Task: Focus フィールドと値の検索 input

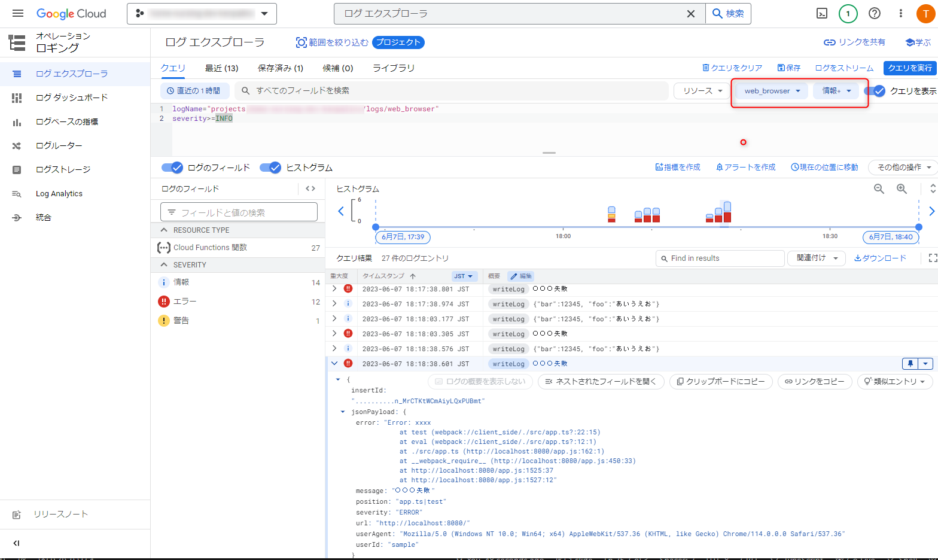Action: tap(239, 212)
